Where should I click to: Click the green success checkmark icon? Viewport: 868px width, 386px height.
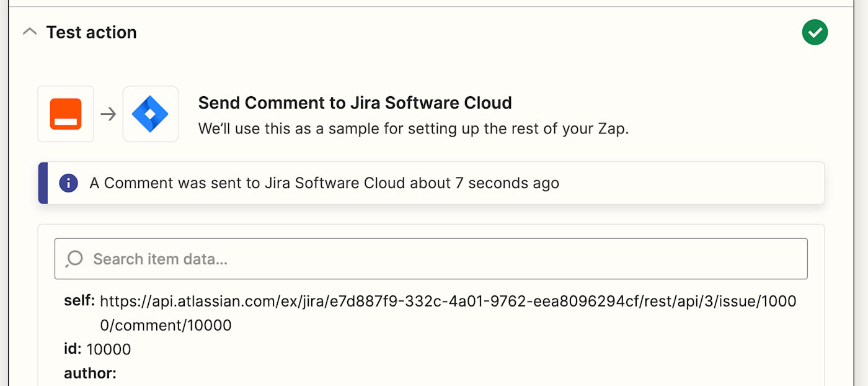815,32
